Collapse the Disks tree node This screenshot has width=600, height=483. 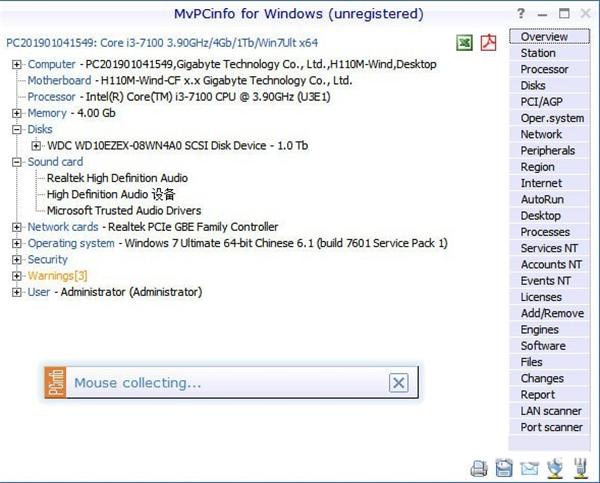tap(16, 129)
